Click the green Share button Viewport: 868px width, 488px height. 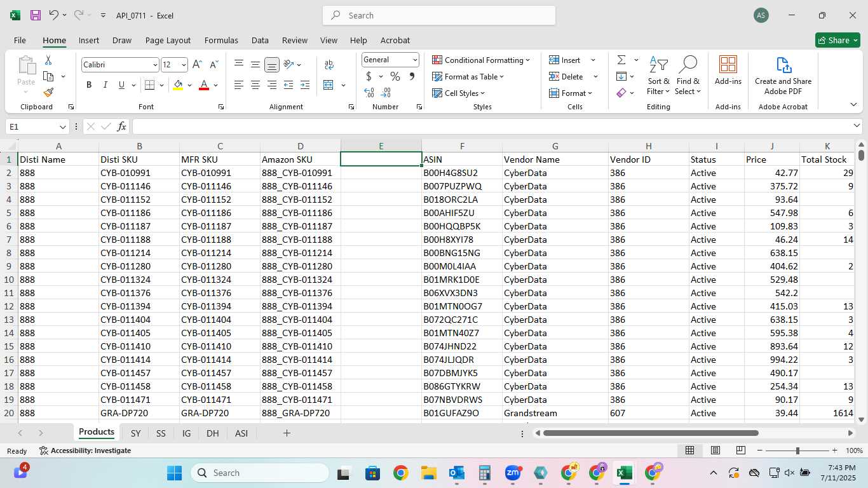click(x=837, y=40)
